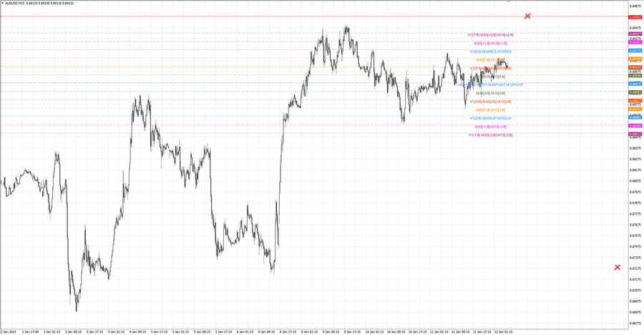This screenshot has height=335, width=644.
Task: Select the red X marker on the red line
Action: pos(527,16)
